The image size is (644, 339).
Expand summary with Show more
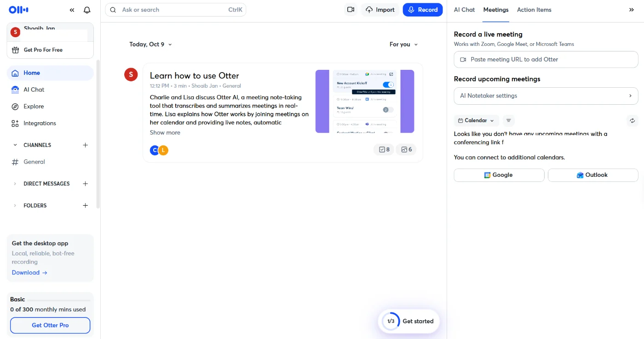[x=165, y=133]
